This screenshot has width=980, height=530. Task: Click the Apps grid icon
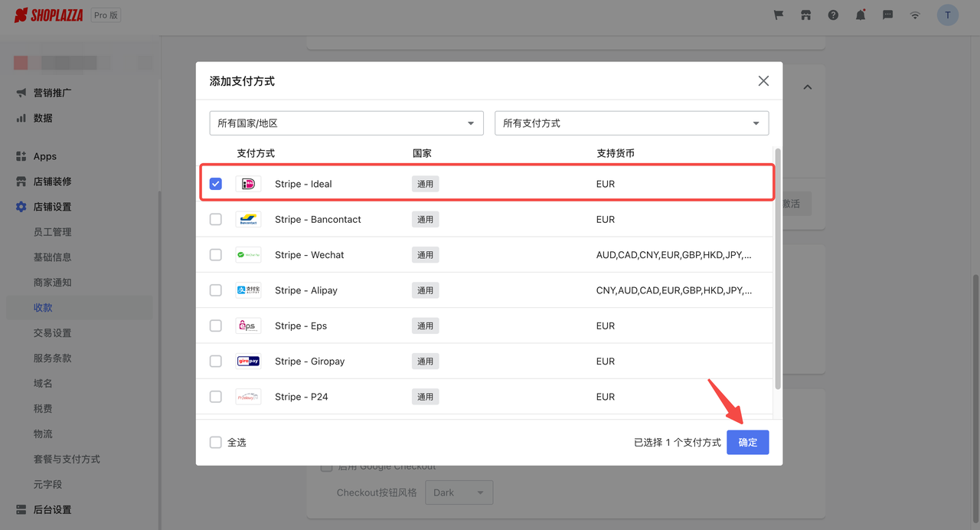pyautogui.click(x=21, y=156)
